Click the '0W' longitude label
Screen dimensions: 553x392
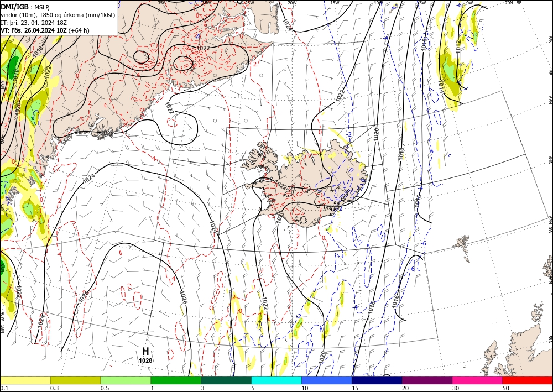pyautogui.click(x=469, y=3)
